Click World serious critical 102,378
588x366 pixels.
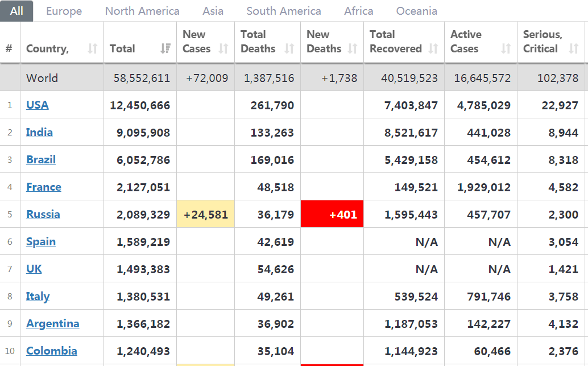click(x=558, y=78)
